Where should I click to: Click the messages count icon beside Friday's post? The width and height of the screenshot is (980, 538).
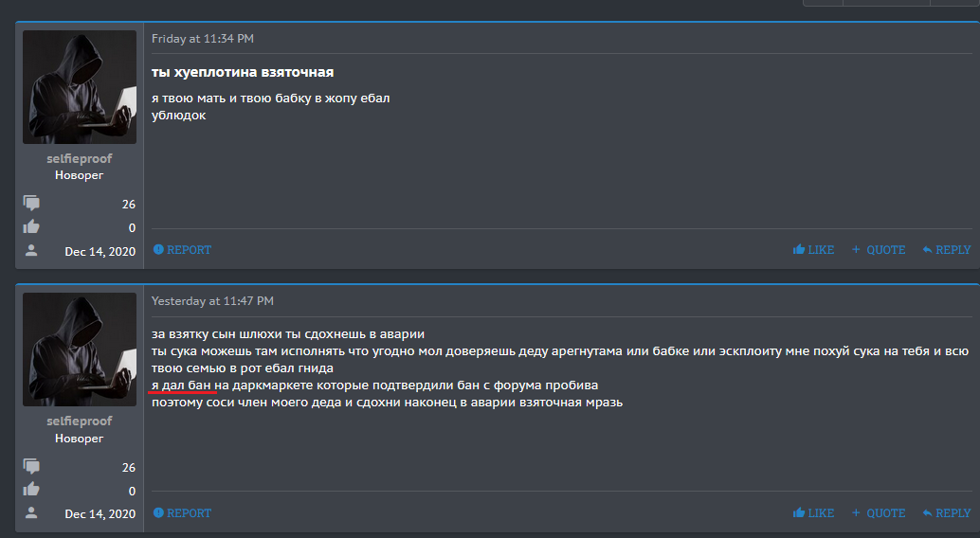[32, 204]
